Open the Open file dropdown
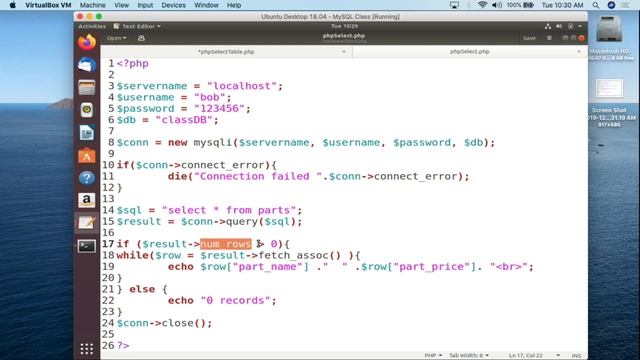640x360 pixels. click(x=116, y=38)
